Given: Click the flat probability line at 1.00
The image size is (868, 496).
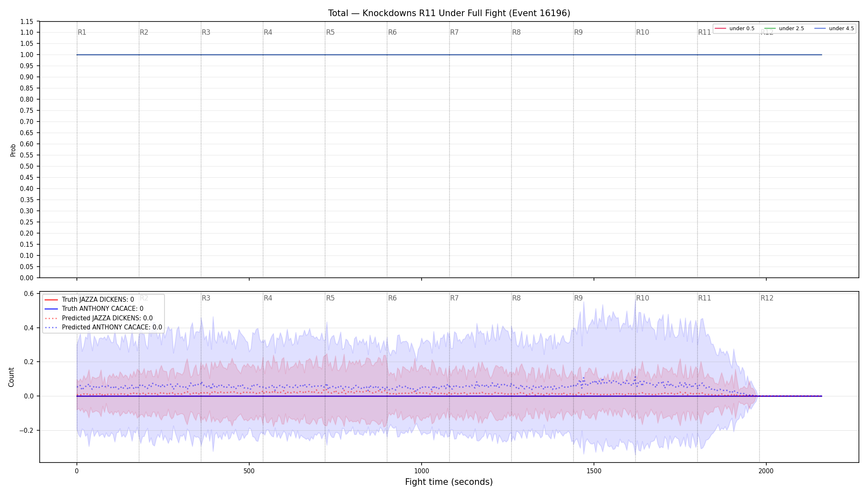Looking at the screenshot, I should coord(449,55).
